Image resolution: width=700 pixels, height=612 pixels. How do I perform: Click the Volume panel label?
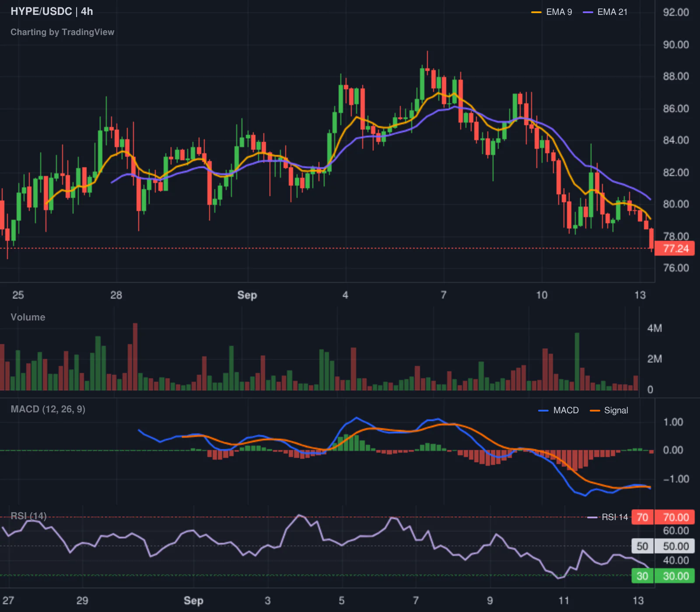[28, 317]
